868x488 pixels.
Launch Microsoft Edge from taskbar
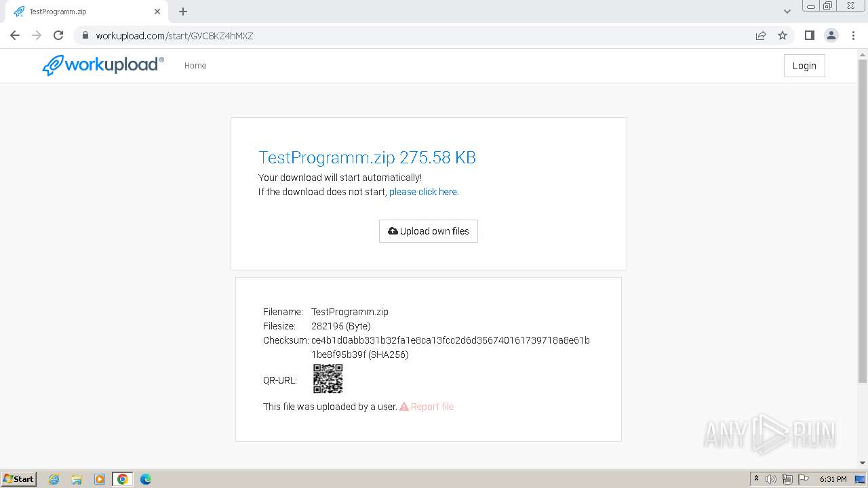[x=145, y=479]
